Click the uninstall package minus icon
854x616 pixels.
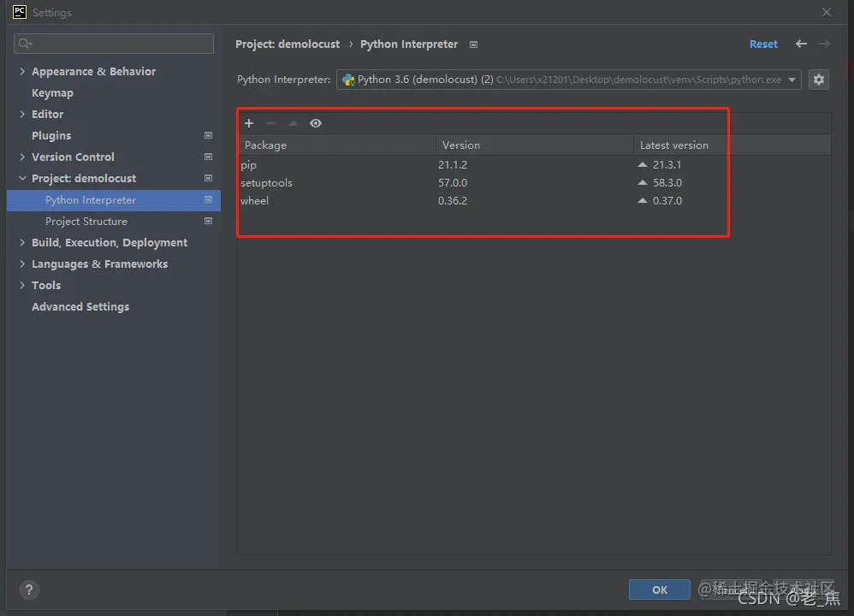270,123
